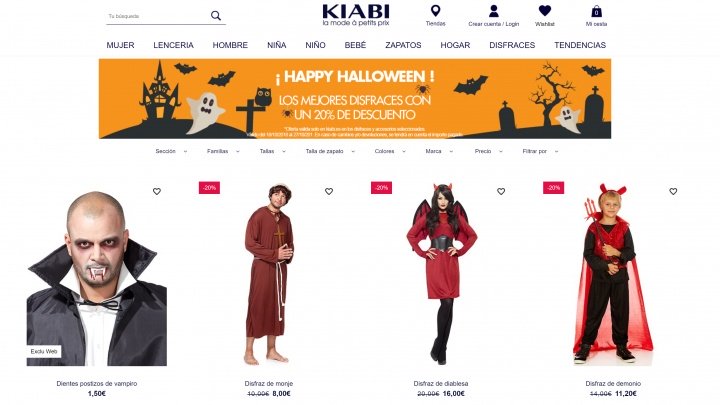Viewport: 720px width, 405px height.
Task: Open the Mi cesta shopping bag
Action: click(x=596, y=11)
